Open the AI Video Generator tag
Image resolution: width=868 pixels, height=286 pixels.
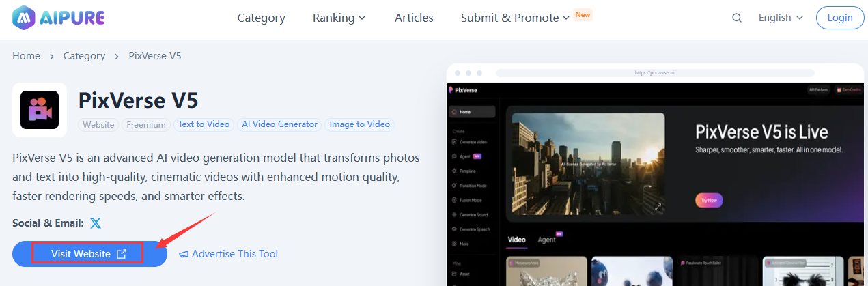pyautogui.click(x=280, y=124)
